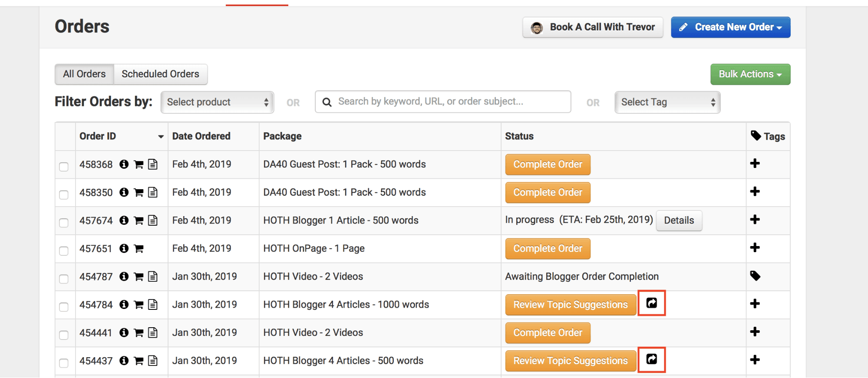
Task: Add a tag with plus on order 458368
Action: tap(755, 164)
